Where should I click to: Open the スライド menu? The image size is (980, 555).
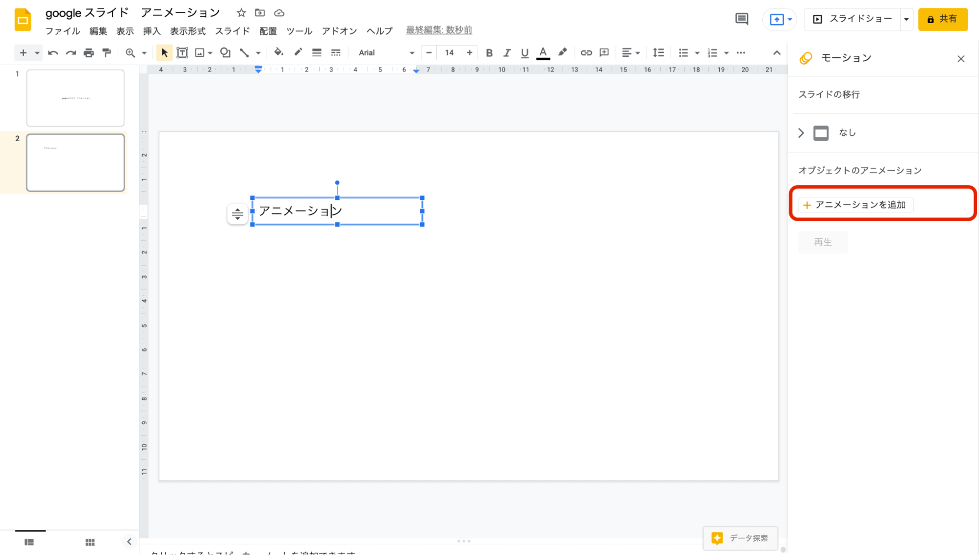pos(232,31)
